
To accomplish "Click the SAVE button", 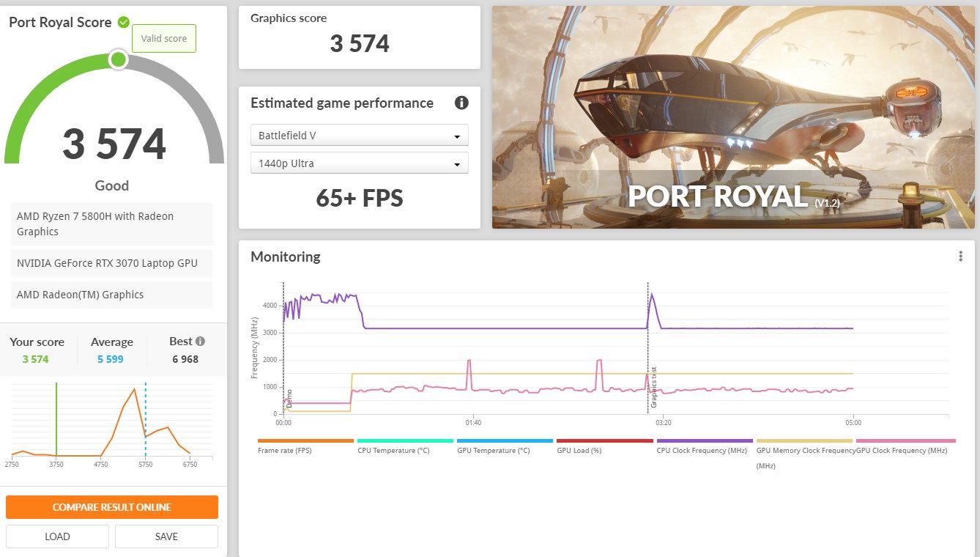I will [166, 536].
